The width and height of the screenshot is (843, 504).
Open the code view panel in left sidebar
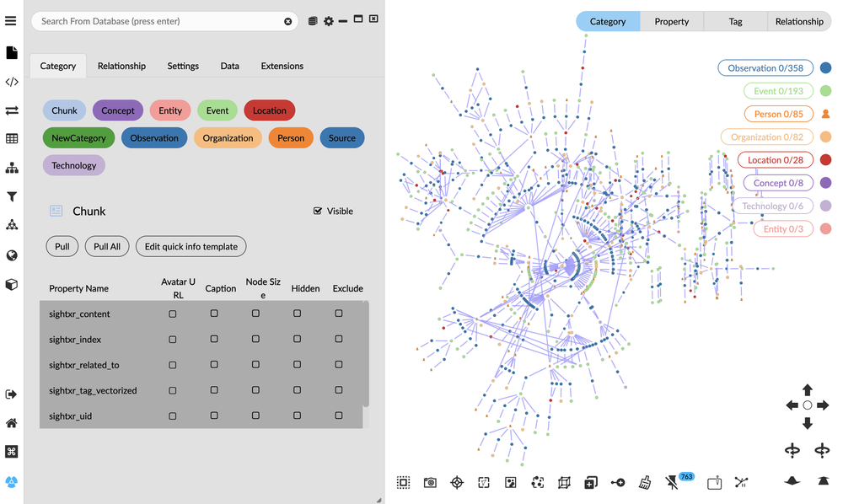(x=10, y=82)
